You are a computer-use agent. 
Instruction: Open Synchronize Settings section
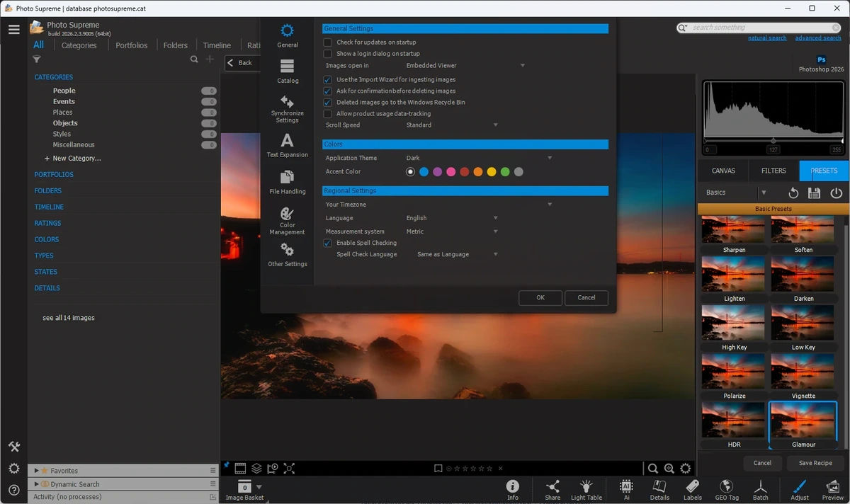tap(287, 109)
